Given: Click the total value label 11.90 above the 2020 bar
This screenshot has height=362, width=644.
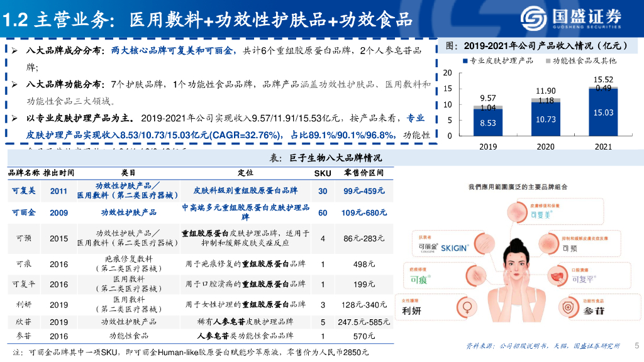Looking at the screenshot, I should coord(546,90).
